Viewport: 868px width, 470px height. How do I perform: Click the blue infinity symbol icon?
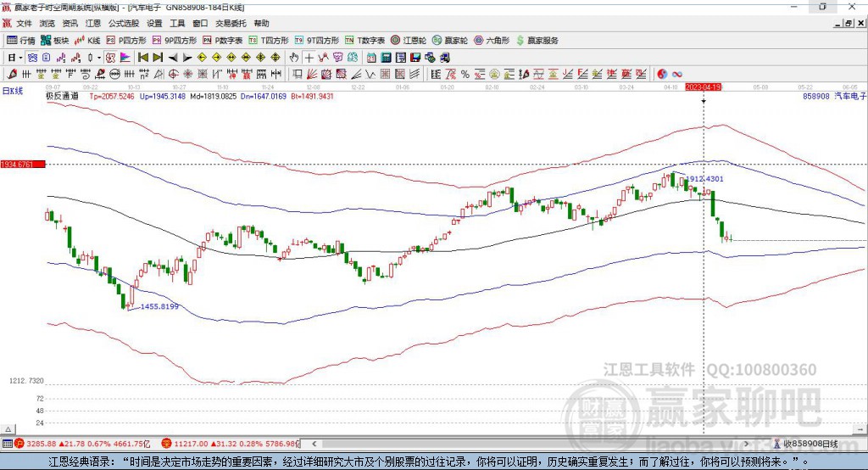677,75
